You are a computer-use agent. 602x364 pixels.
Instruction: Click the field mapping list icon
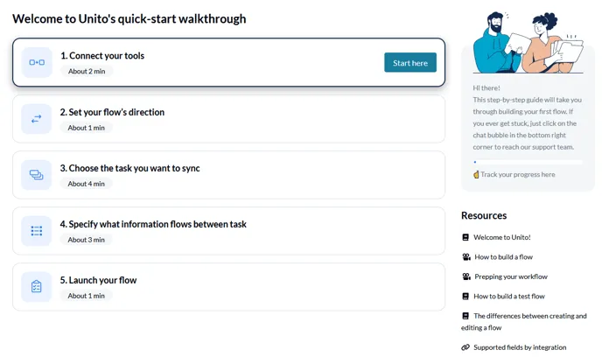(x=37, y=231)
